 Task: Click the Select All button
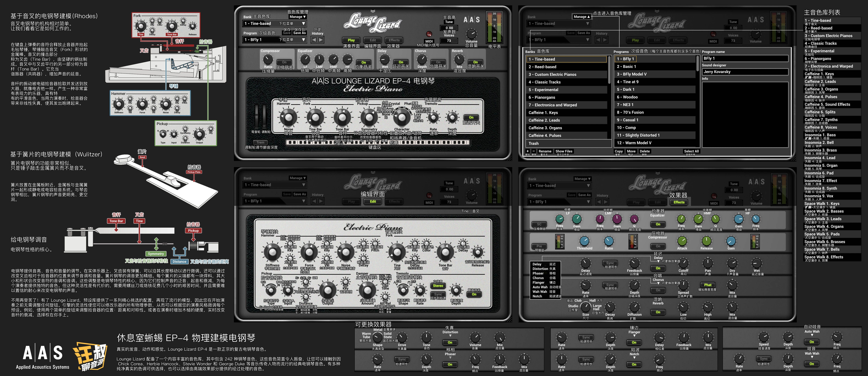tap(691, 151)
